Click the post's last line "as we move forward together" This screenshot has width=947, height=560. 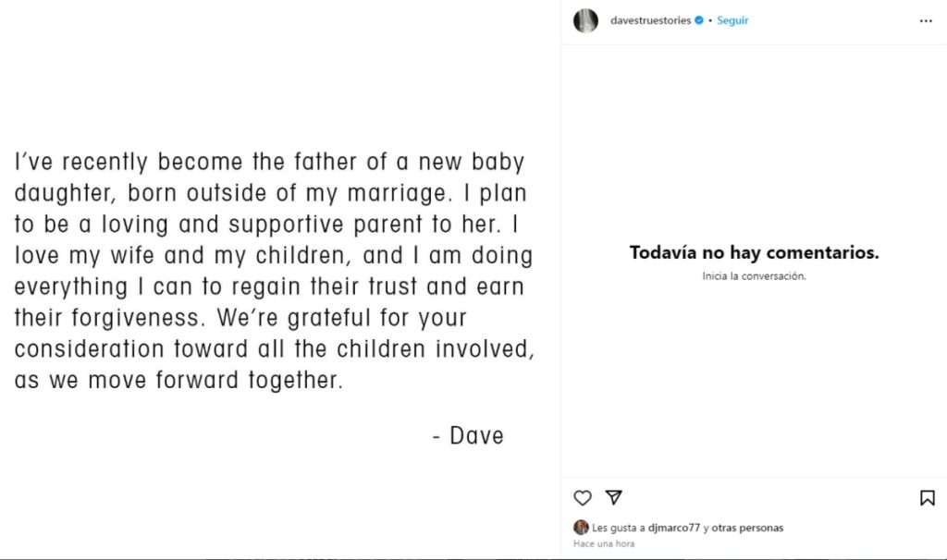[x=178, y=381]
